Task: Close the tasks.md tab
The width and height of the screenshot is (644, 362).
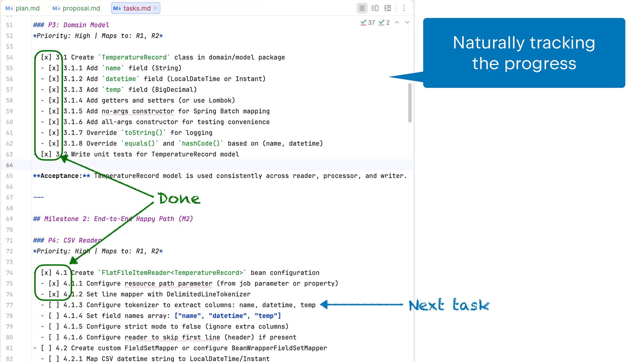Action: (155, 8)
